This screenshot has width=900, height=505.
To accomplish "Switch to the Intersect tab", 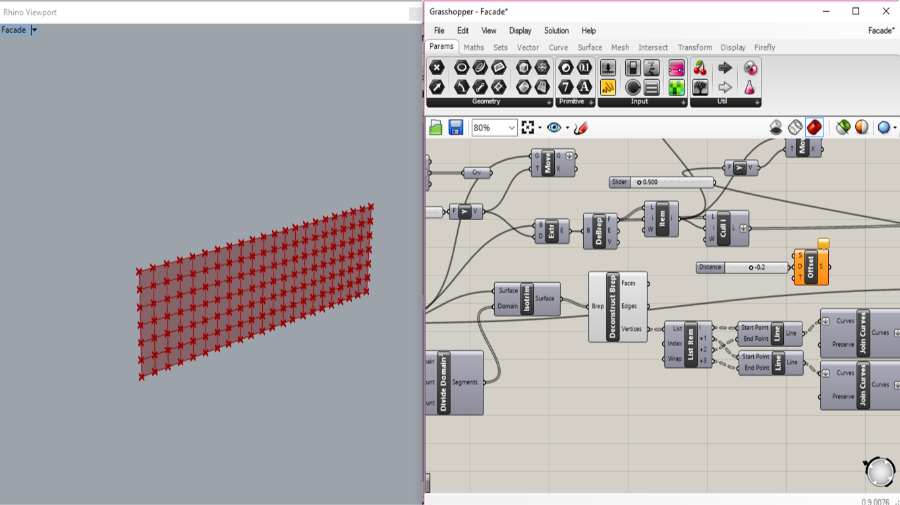I will (653, 47).
